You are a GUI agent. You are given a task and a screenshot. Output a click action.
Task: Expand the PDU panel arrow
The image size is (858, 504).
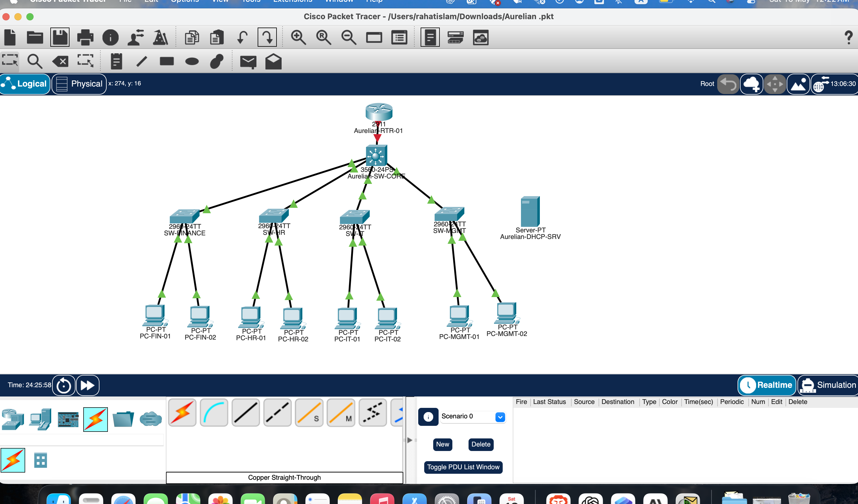tap(410, 440)
